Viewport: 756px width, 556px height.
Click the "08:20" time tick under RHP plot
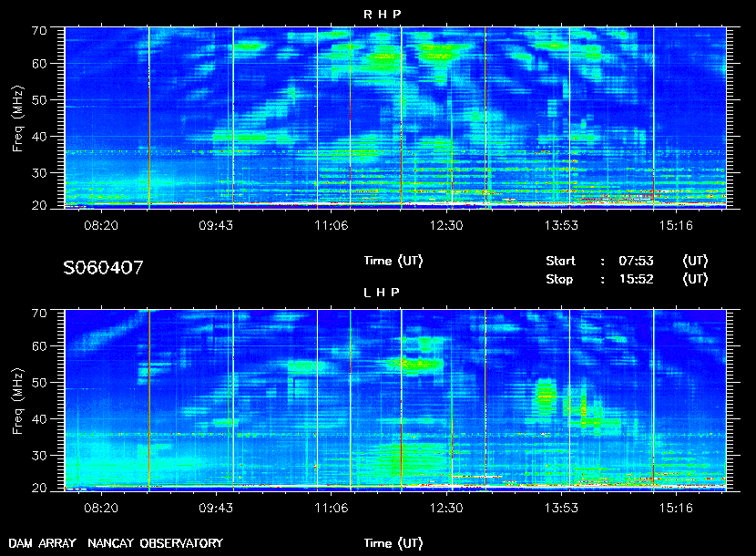tap(101, 225)
